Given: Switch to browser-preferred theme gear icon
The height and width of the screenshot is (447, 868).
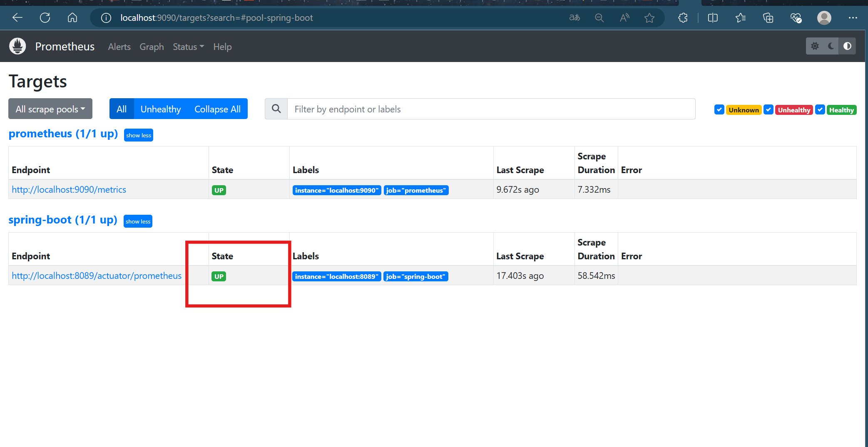Looking at the screenshot, I should [x=815, y=46].
